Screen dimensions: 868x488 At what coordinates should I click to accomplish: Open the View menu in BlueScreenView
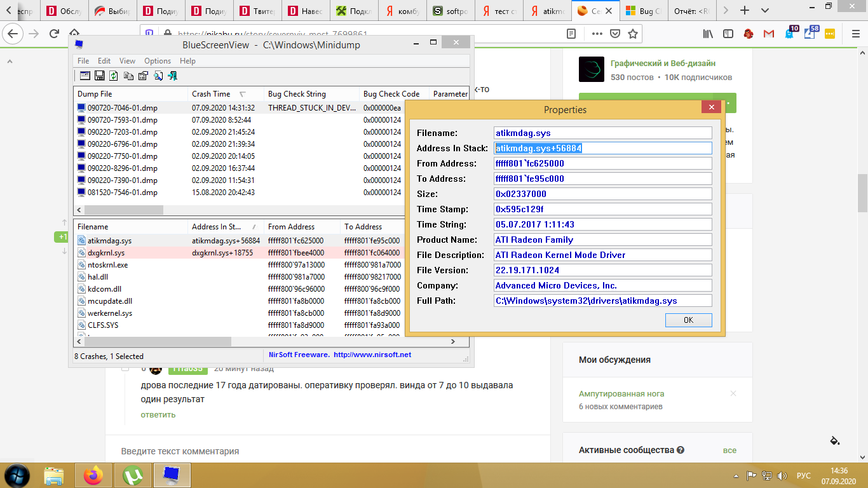[127, 61]
